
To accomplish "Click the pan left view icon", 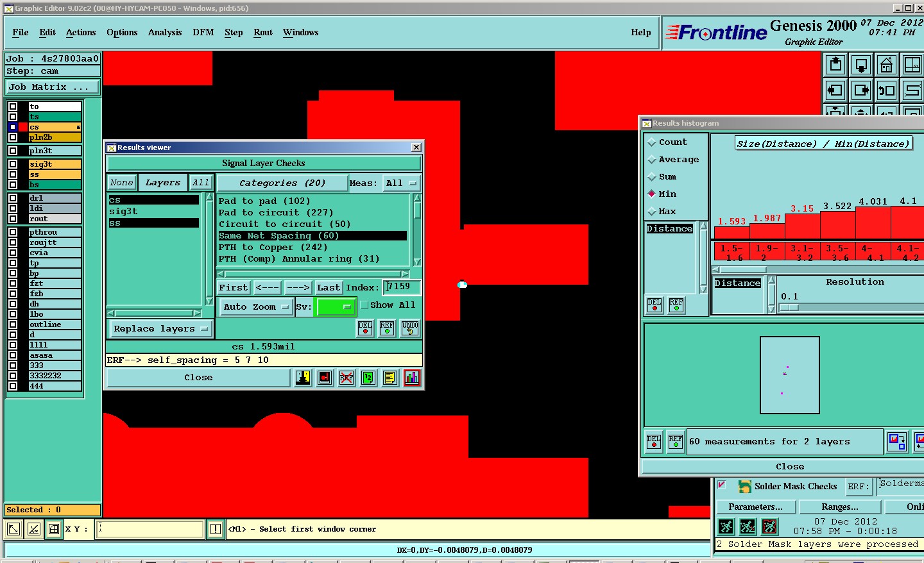I will pyautogui.click(x=835, y=90).
